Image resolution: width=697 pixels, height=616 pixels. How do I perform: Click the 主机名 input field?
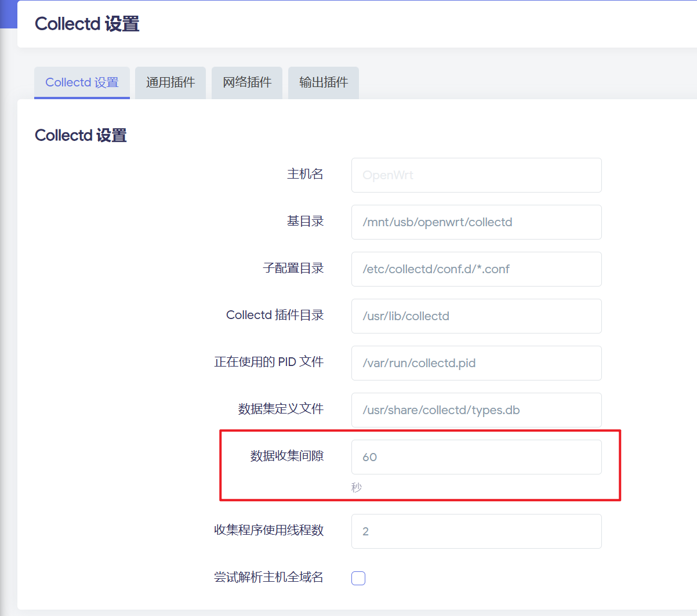point(477,175)
